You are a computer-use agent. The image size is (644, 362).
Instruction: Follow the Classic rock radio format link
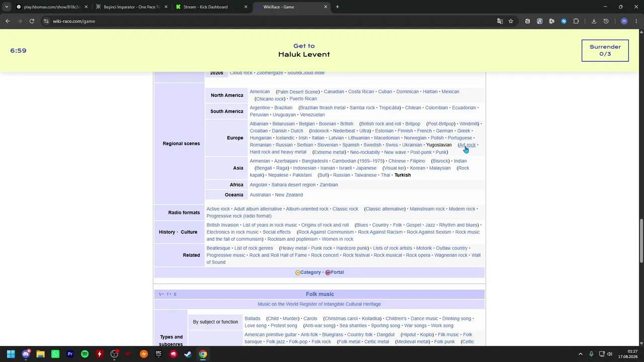pyautogui.click(x=345, y=209)
